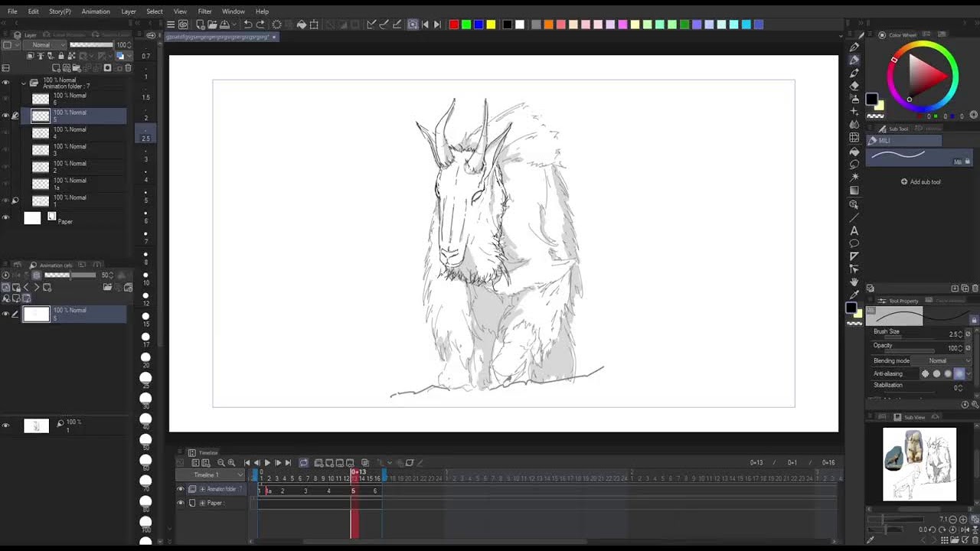980x551 pixels.
Task: Toggle Animation folder visibility in timeline
Action: click(x=181, y=489)
